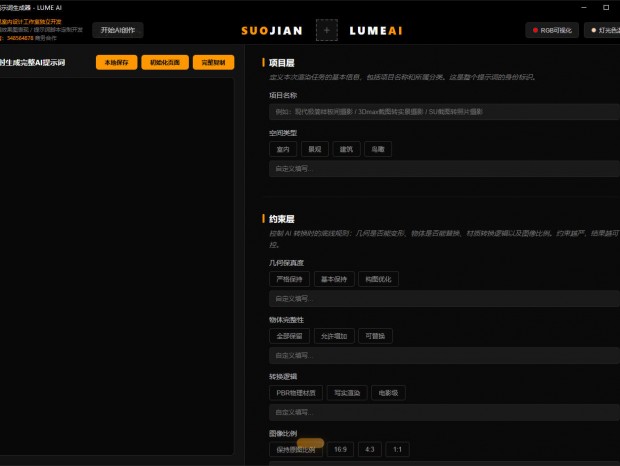Select the 1:1 image ratio

[x=397, y=449]
